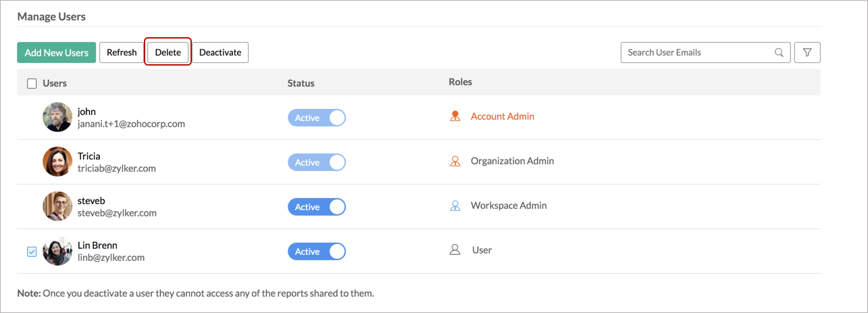The image size is (868, 313).
Task: Open Tricia's profile avatar
Action: tap(57, 162)
